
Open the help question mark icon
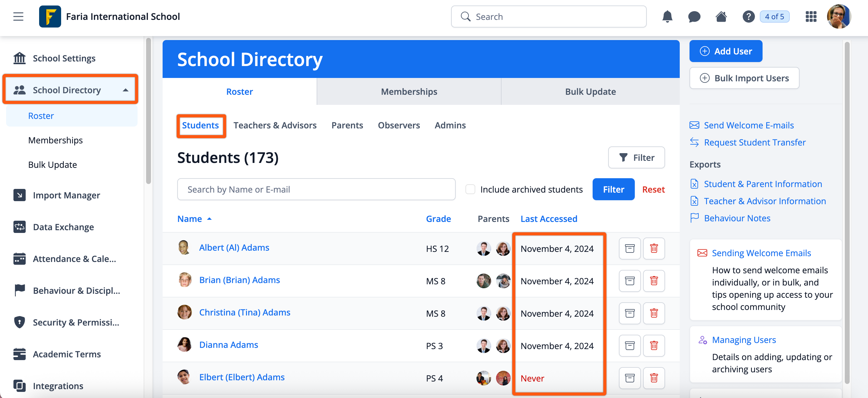[x=748, y=17]
